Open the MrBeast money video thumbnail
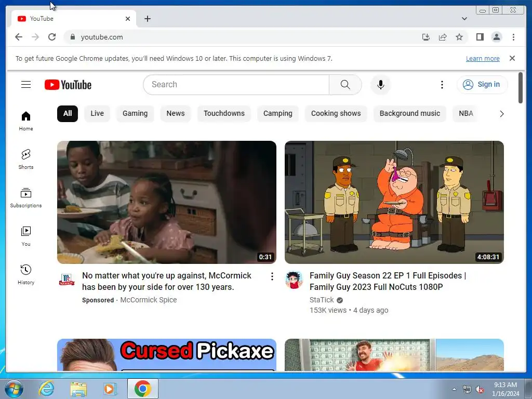 [394, 355]
